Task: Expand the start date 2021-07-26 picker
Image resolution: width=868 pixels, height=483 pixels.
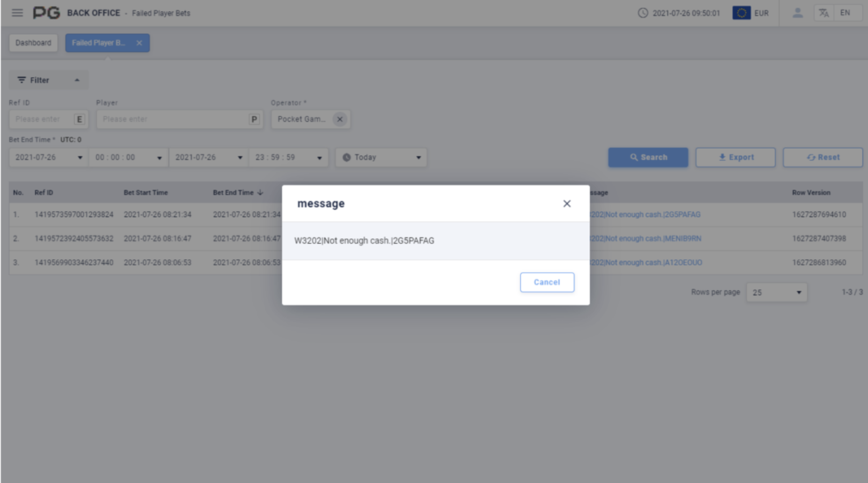Action: point(48,157)
